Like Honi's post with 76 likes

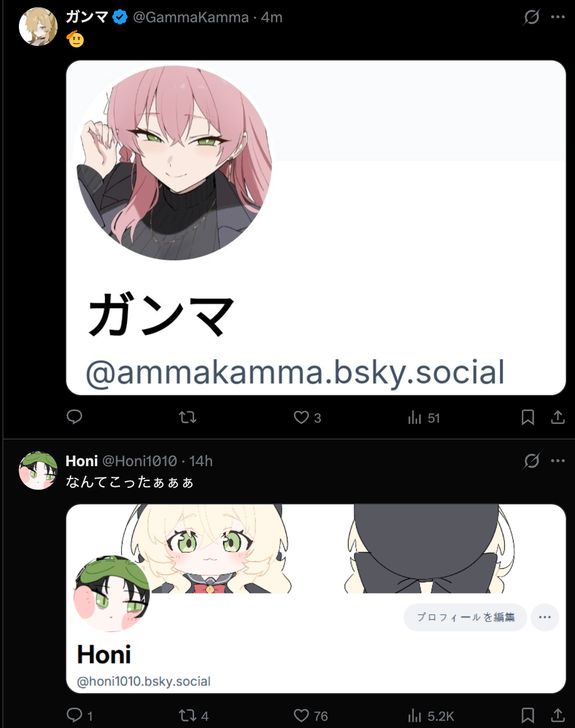click(311, 715)
